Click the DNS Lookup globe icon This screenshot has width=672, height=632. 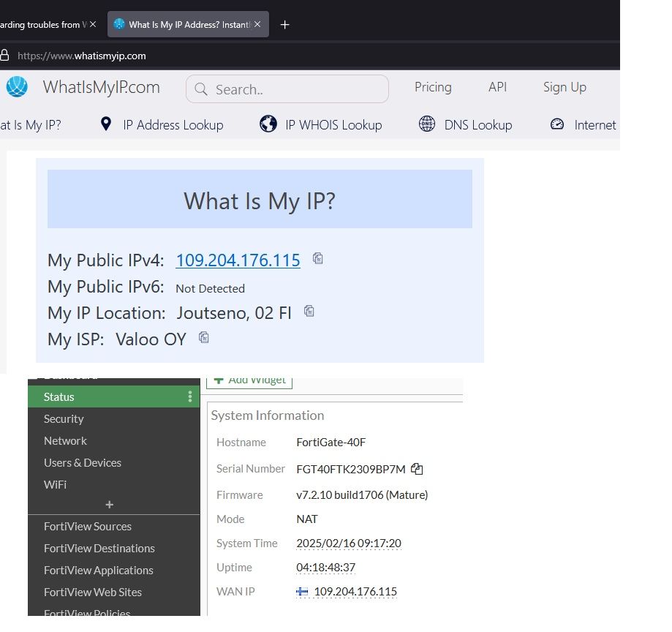(x=427, y=124)
